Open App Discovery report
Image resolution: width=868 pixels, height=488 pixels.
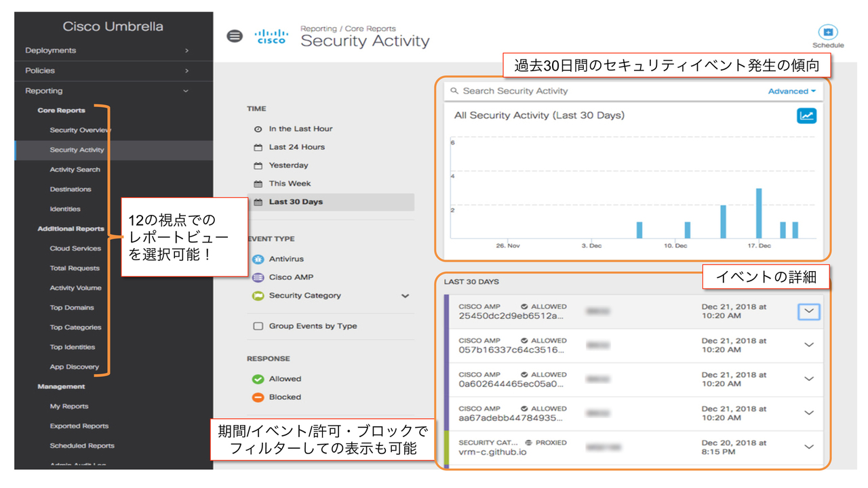(x=74, y=367)
